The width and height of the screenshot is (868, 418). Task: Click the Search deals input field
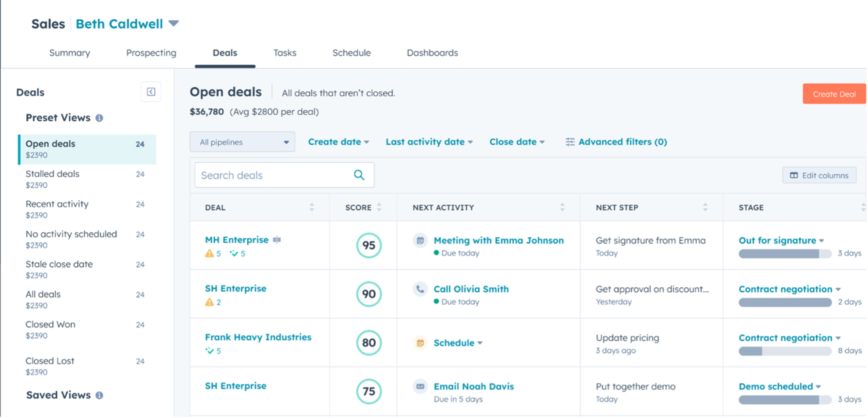(x=285, y=175)
